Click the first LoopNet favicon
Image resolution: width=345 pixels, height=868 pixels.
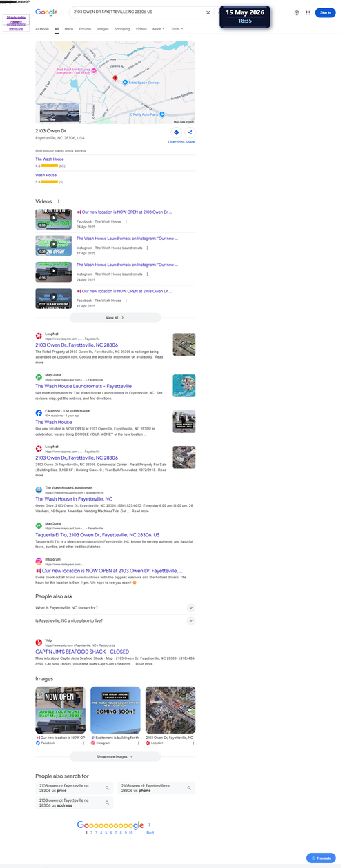coord(39,335)
